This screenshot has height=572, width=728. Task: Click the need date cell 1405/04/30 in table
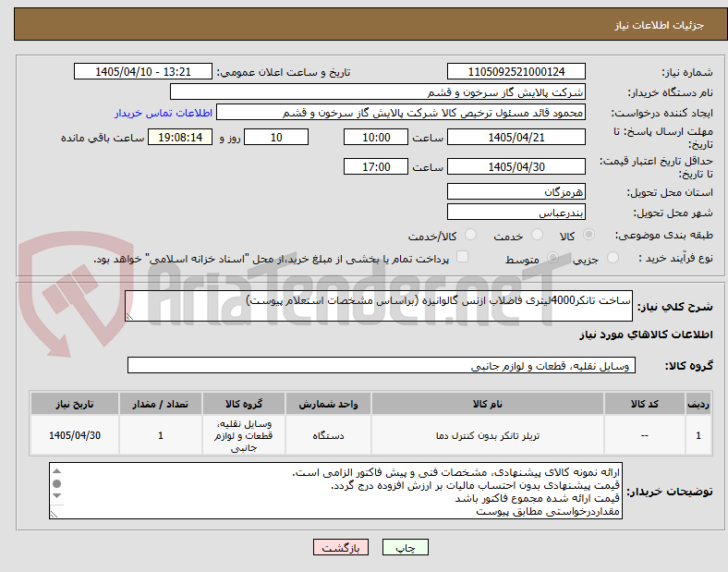(x=75, y=435)
